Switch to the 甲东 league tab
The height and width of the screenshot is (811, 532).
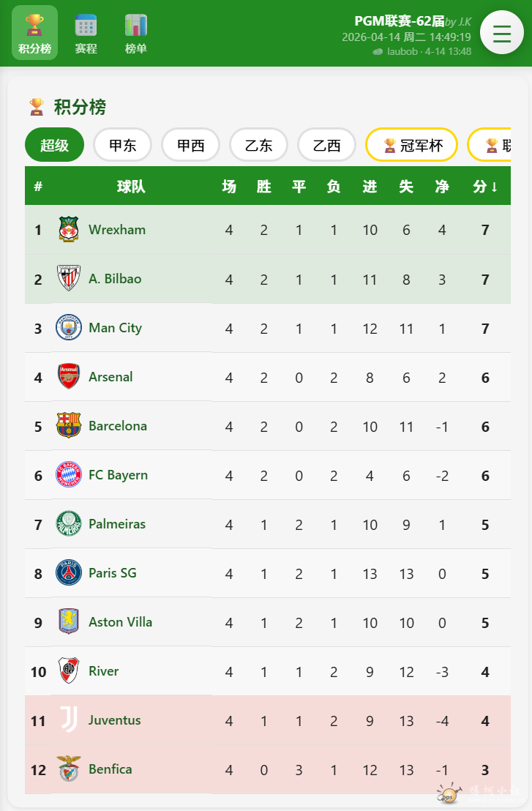tap(122, 145)
